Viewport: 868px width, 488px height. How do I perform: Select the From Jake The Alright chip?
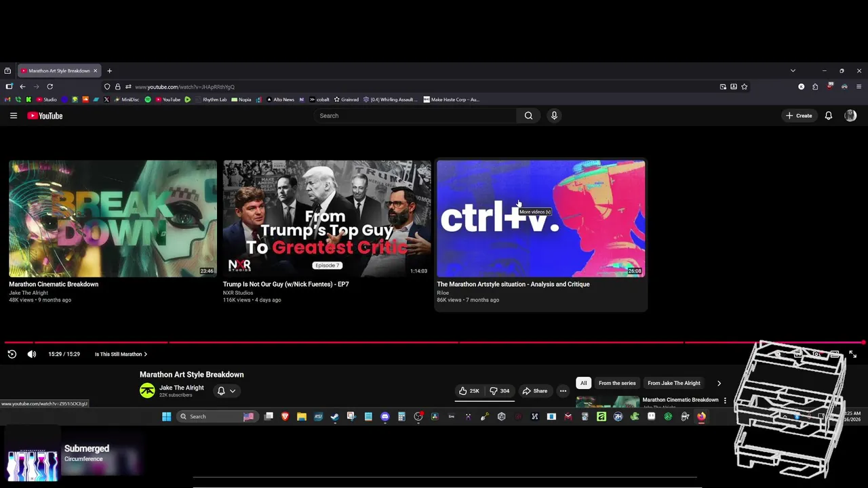click(x=674, y=383)
